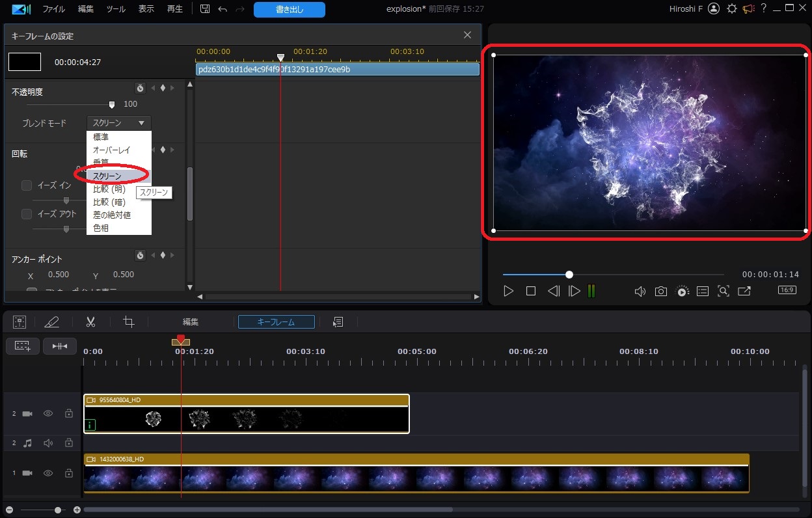Toggle the anchor point stopwatch
The image size is (812, 518).
(140, 255)
